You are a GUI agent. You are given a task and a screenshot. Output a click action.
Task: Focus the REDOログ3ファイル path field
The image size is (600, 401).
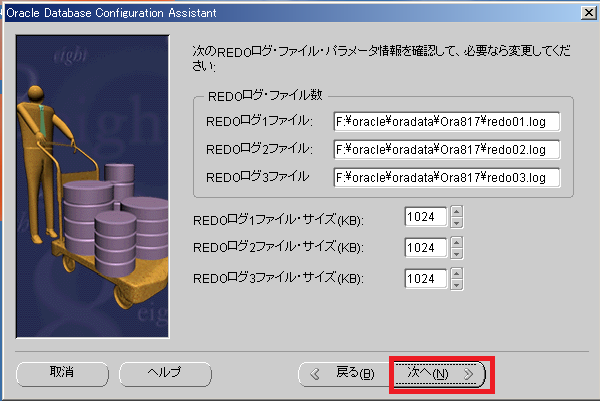point(447,178)
